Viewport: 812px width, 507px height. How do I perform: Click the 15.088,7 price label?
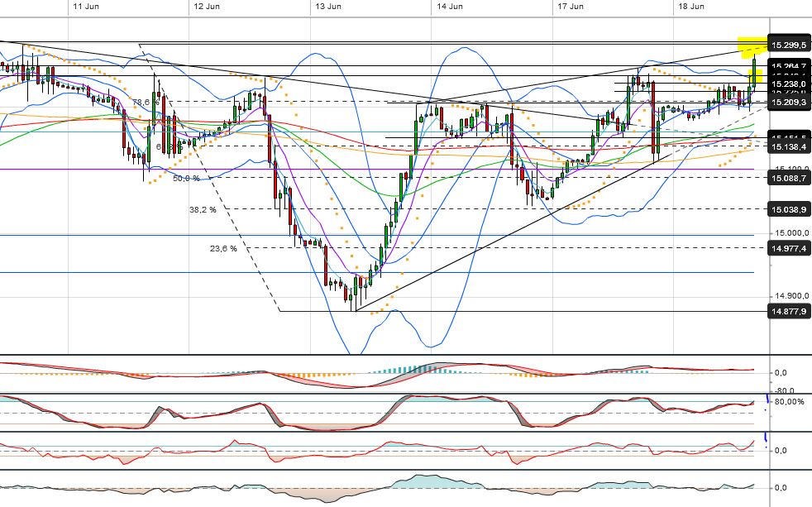[789, 178]
